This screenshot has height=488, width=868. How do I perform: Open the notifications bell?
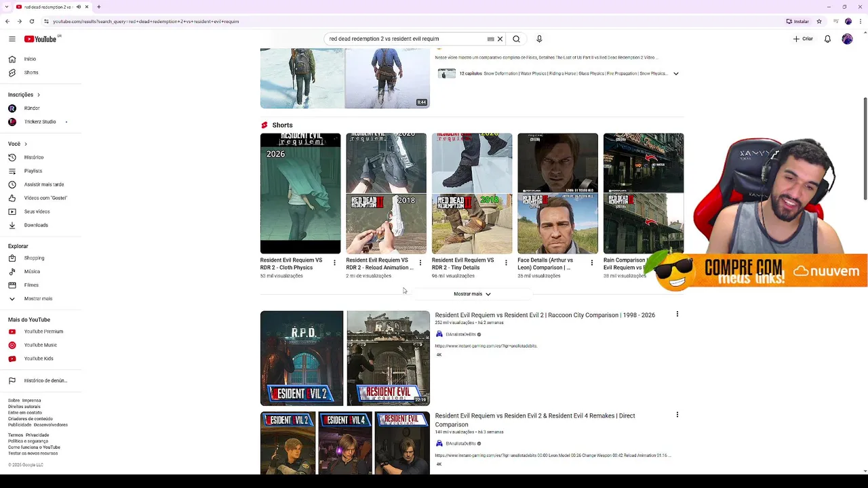point(827,39)
